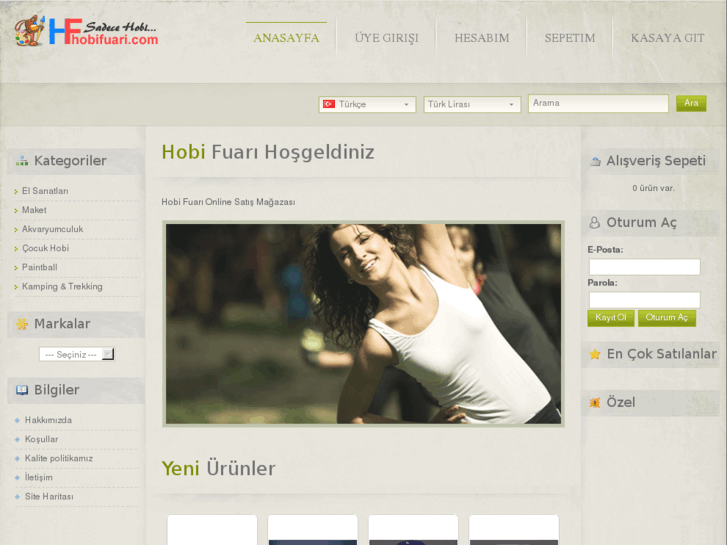Click the Hobi Fuarı Hoşgeldiniz heading
727x545 pixels.
point(268,153)
